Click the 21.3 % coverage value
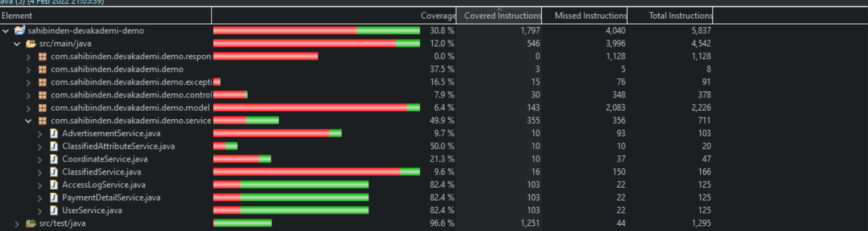 click(442, 159)
